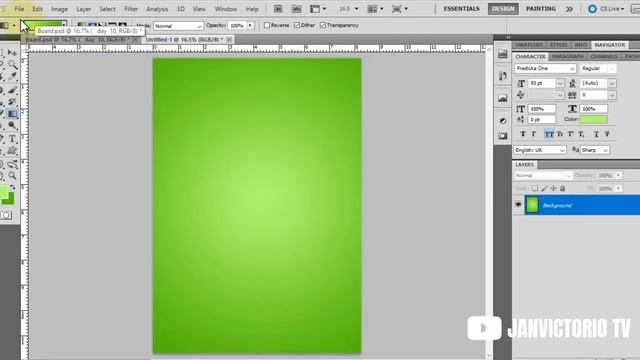The height and width of the screenshot is (360, 640).
Task: Open the Filter menu
Action: coord(131,9)
